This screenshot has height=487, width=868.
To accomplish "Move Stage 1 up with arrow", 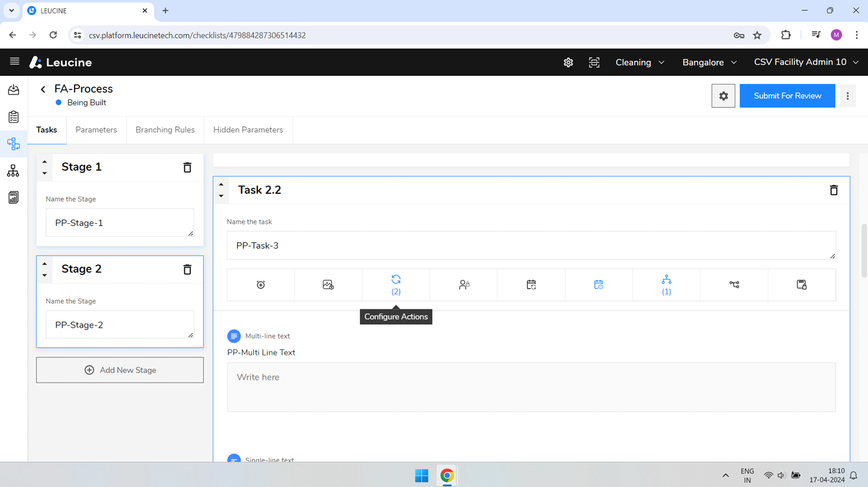I will [45, 162].
